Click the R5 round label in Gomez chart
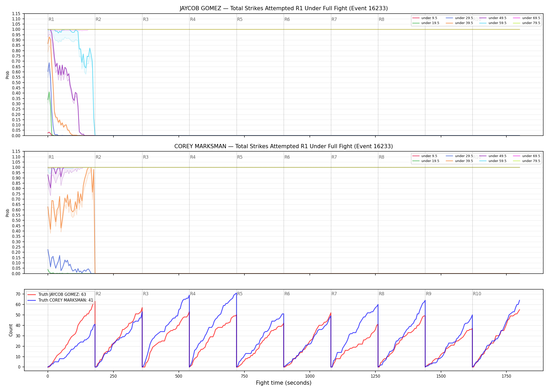This screenshot has width=549, height=392. pos(240,19)
